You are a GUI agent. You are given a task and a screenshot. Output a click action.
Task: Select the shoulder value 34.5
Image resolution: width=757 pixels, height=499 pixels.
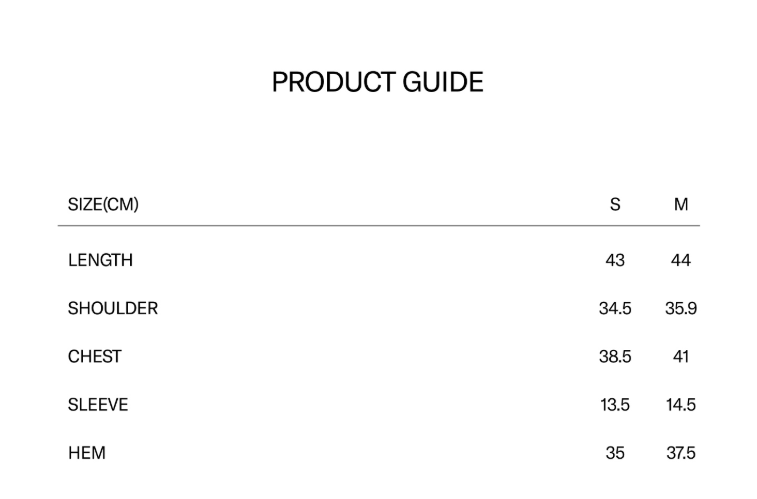(x=615, y=309)
